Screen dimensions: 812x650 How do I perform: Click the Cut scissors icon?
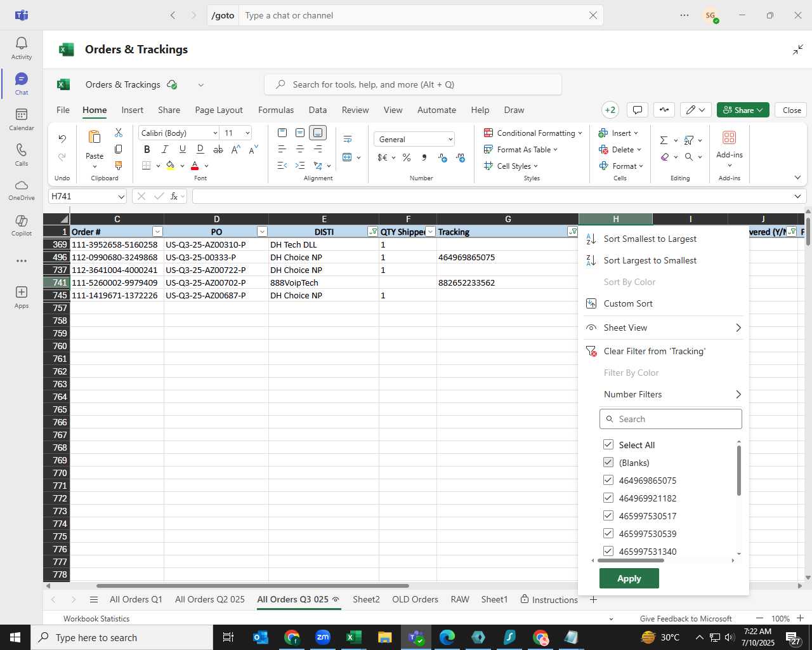119,133
